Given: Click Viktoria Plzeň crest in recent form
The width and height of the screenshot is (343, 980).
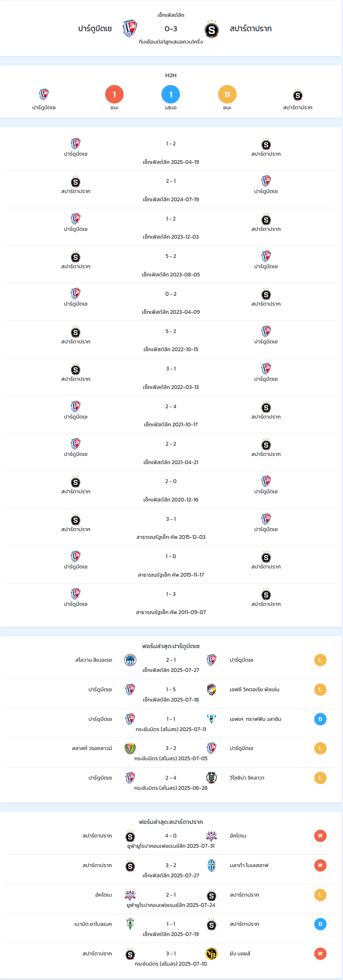Looking at the screenshot, I should coord(212,690).
